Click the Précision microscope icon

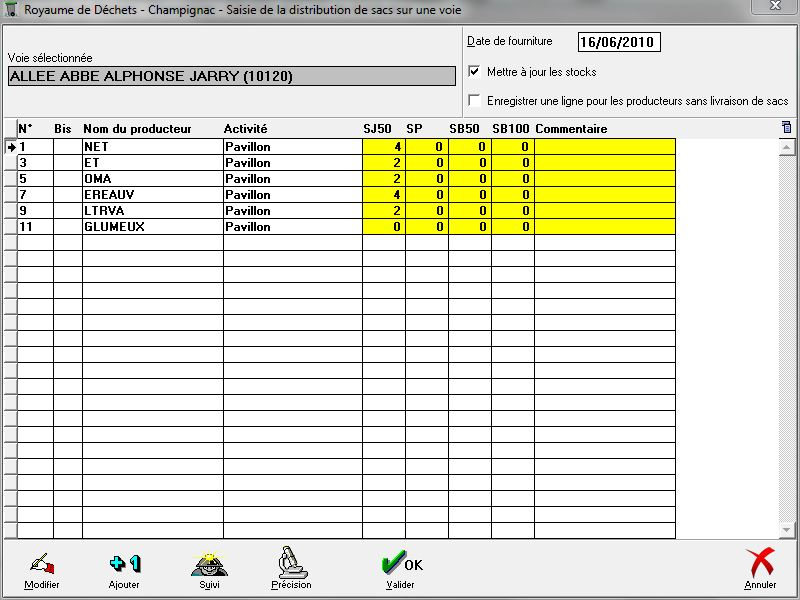291,564
